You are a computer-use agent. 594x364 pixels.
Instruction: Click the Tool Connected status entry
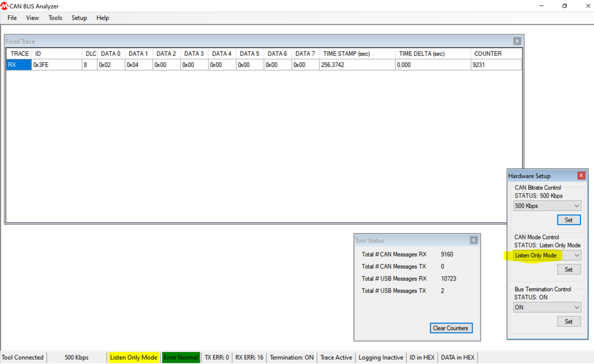click(x=23, y=357)
